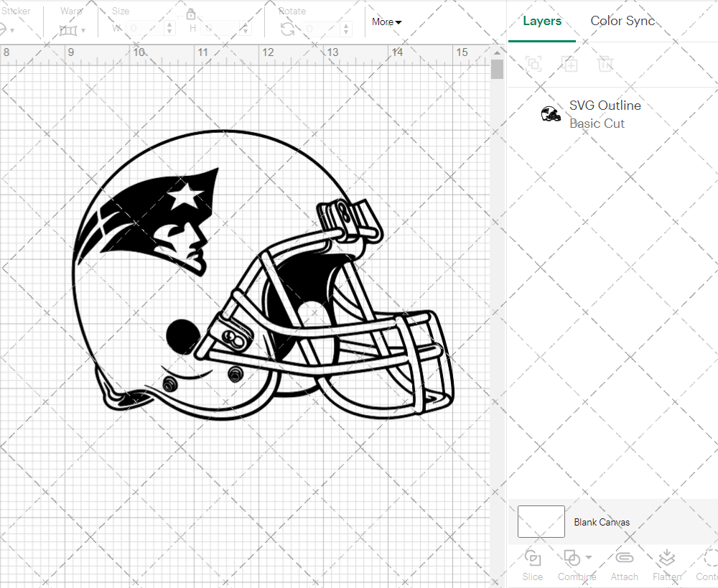718x588 pixels.
Task: Click the Attach tool
Action: click(x=624, y=566)
